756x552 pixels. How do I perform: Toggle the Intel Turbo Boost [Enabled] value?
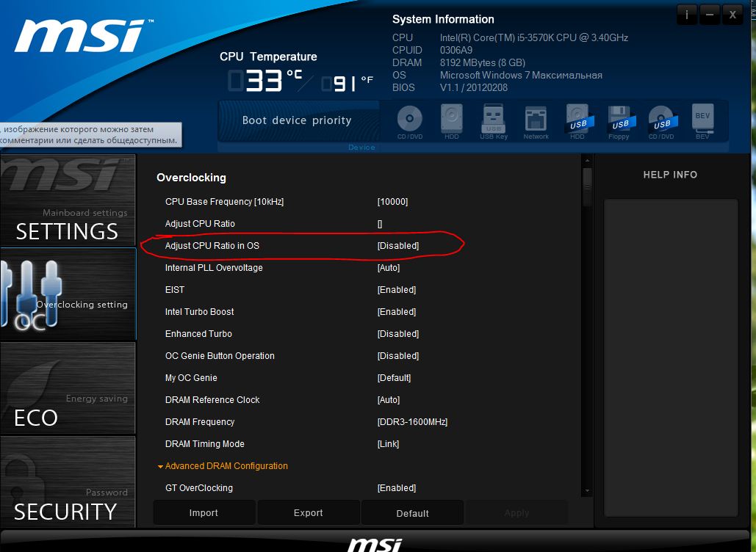point(397,312)
